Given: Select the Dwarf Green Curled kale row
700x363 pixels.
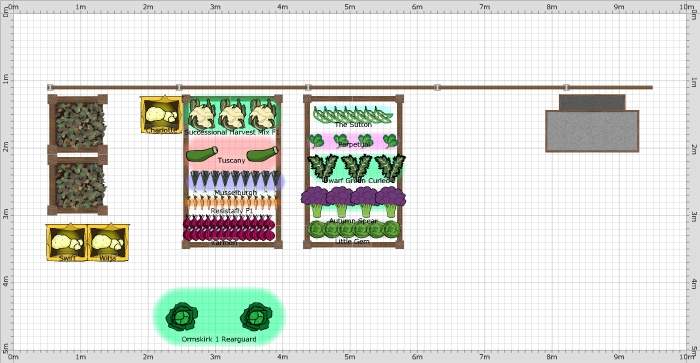Looking at the screenshot, I should pyautogui.click(x=356, y=168).
